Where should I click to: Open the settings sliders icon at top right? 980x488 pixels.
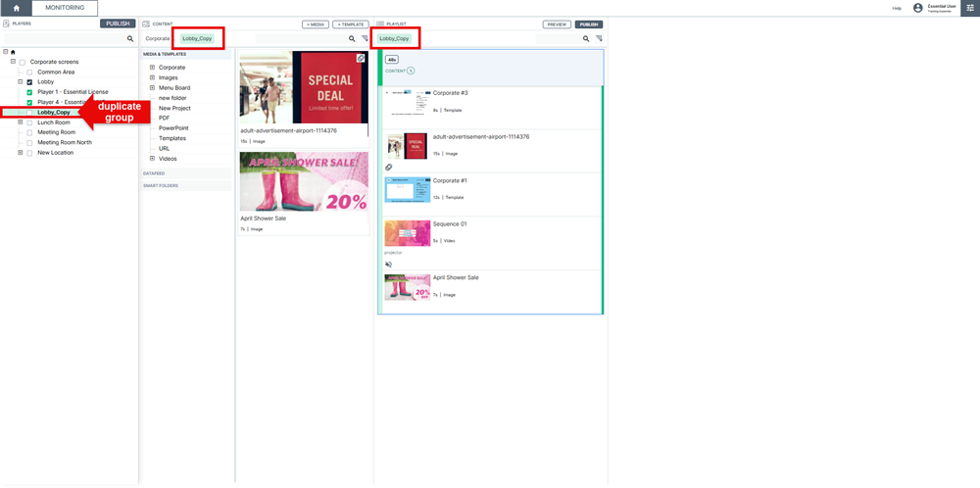pyautogui.click(x=970, y=8)
